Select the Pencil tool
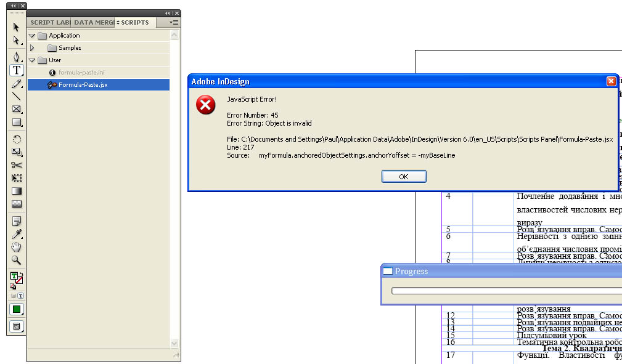 (x=16, y=84)
